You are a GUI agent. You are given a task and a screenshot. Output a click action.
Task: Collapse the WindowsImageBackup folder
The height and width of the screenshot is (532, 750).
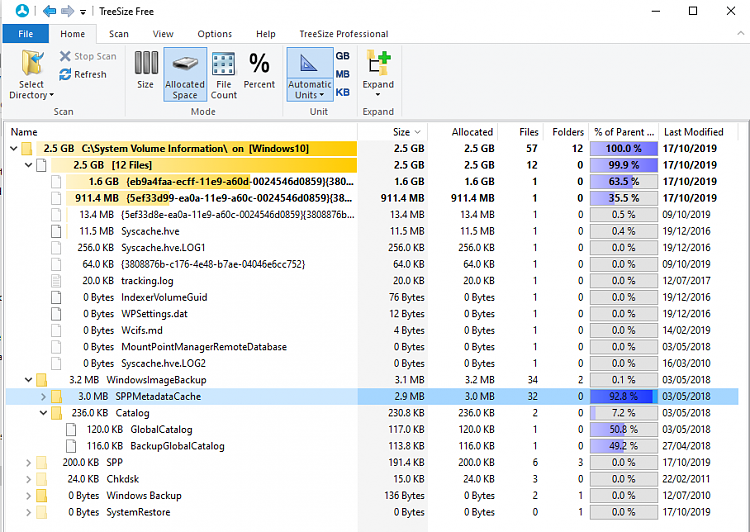click(28, 380)
